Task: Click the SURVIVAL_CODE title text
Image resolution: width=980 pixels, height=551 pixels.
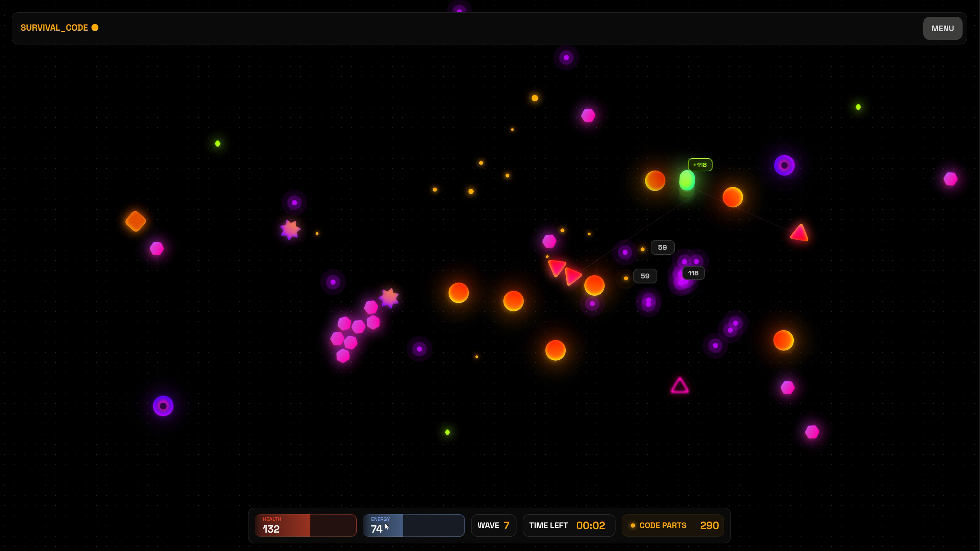Action: (54, 28)
